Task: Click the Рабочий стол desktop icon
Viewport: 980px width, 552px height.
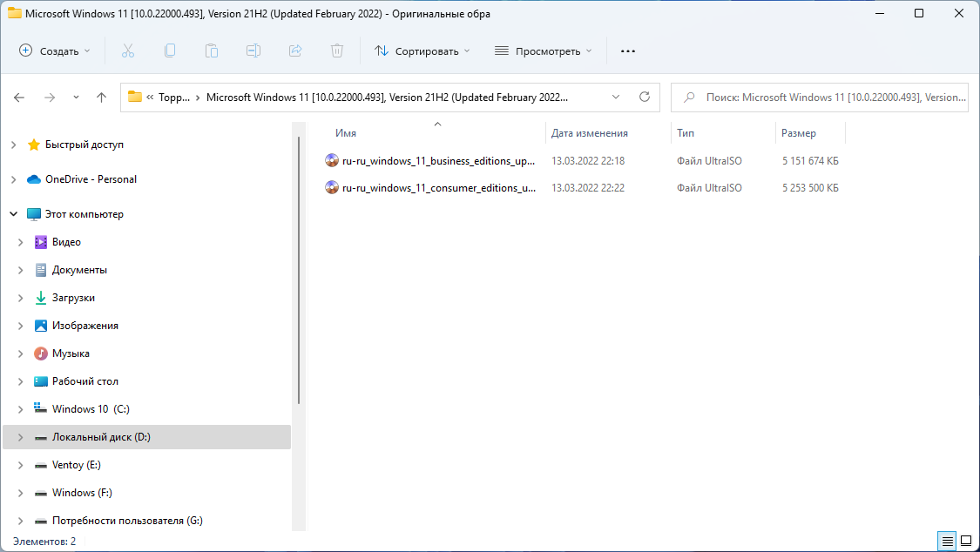Action: pyautogui.click(x=41, y=380)
